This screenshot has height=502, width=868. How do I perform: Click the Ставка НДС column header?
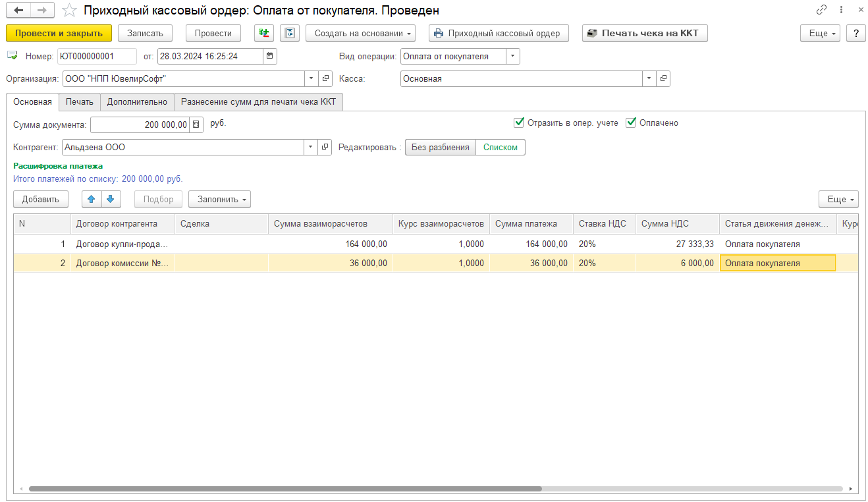click(x=605, y=224)
